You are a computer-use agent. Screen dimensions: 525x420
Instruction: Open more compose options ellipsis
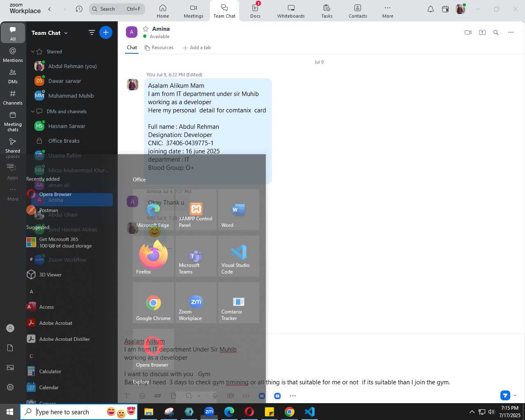point(292,396)
